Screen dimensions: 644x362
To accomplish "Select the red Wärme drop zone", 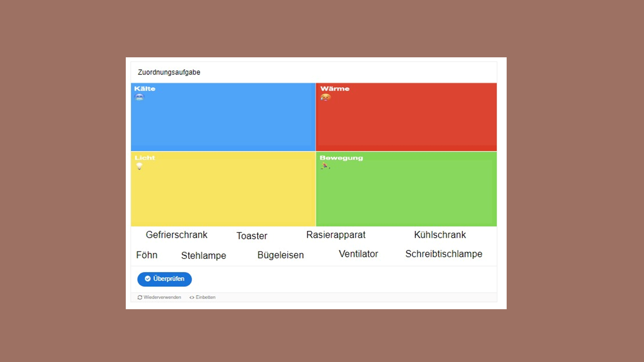I will (406, 121).
